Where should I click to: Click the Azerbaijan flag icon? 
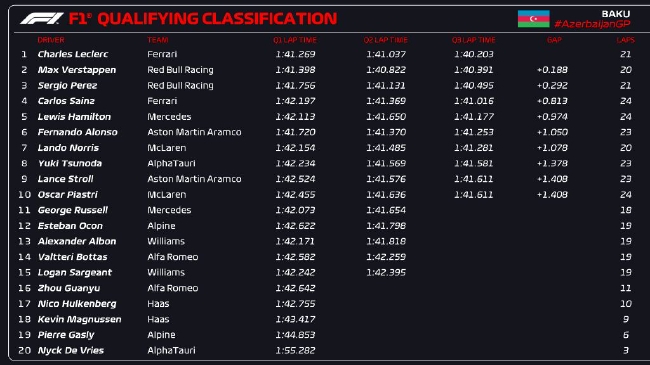point(534,19)
